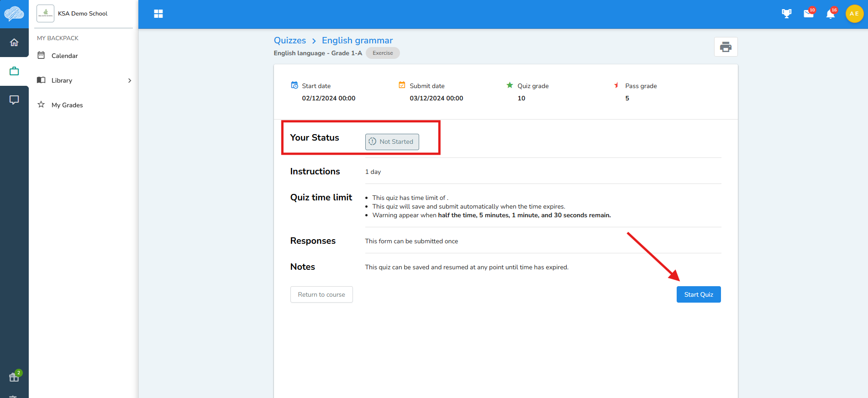Click the Not Started status badge
The height and width of the screenshot is (398, 868).
392,142
